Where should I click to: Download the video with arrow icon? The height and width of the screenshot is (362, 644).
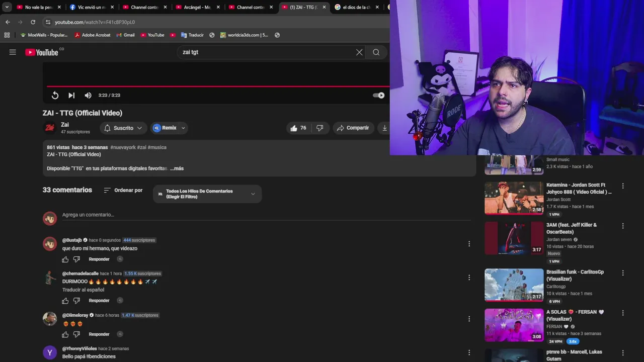click(384, 128)
